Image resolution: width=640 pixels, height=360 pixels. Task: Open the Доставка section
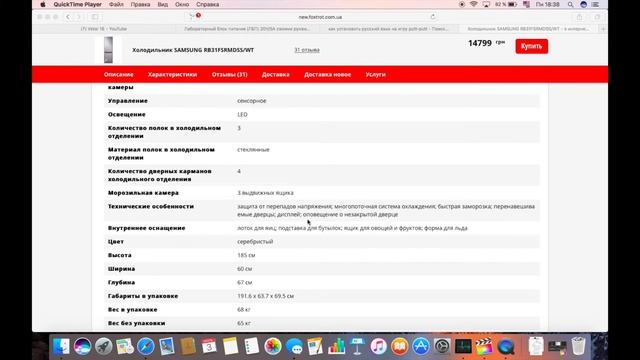click(x=276, y=75)
